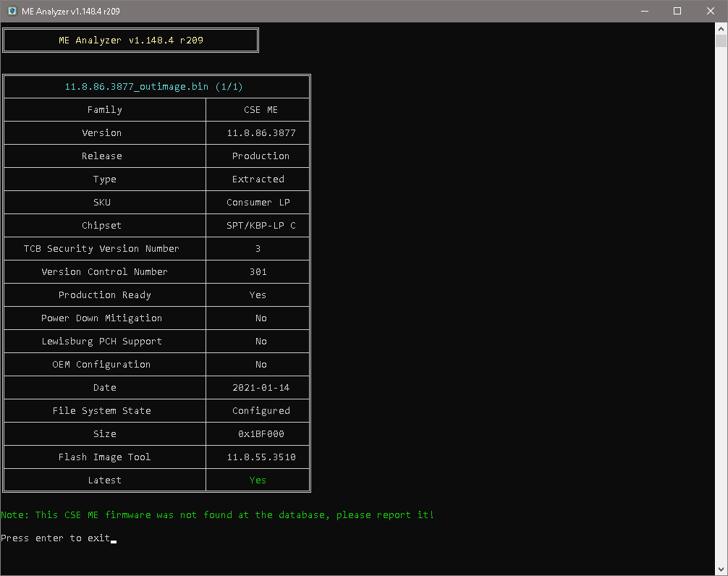The width and height of the screenshot is (728, 576).
Task: Click the 'TCB Security Version Number' label
Action: pyautogui.click(x=101, y=249)
